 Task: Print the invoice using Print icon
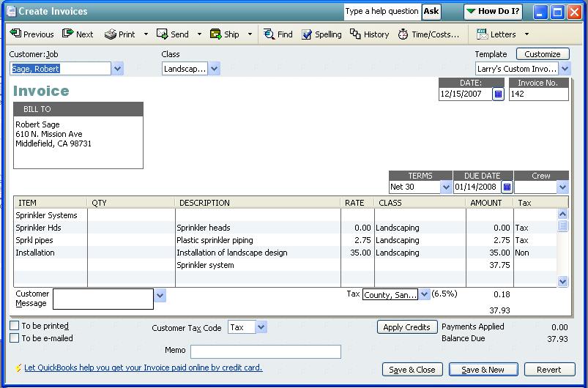(120, 34)
